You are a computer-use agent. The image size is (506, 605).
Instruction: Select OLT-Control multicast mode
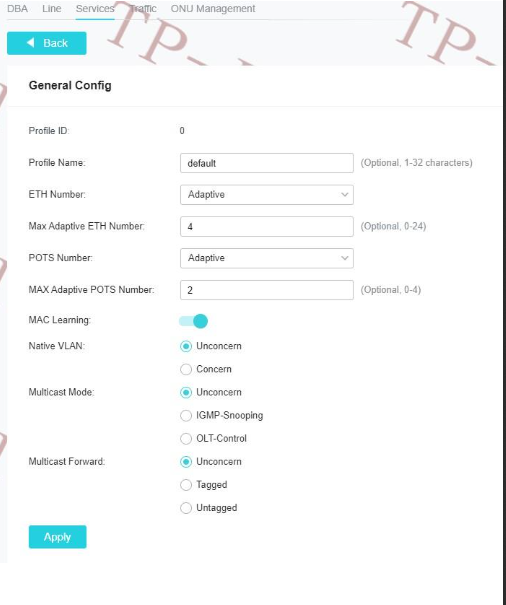(186, 439)
